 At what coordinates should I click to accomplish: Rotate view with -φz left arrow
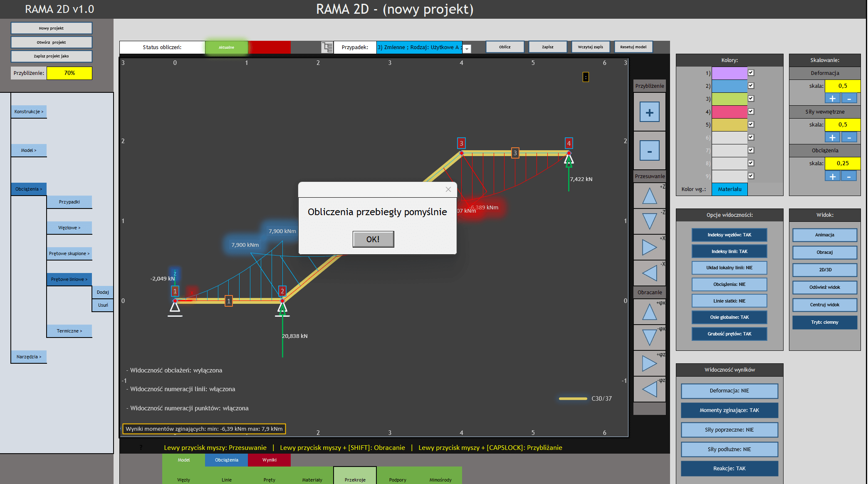click(649, 389)
